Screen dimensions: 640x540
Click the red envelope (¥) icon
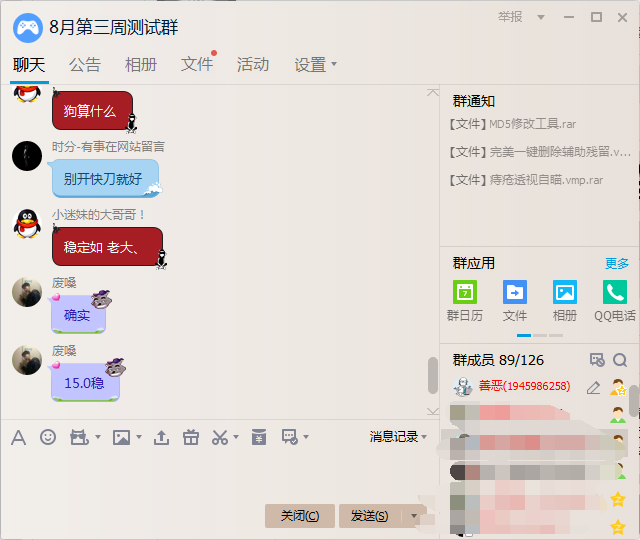259,437
